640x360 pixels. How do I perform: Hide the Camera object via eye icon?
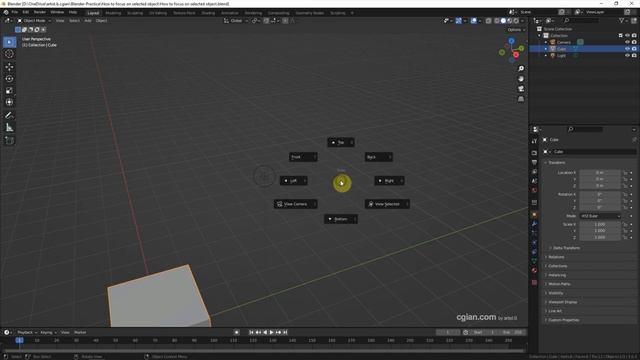coord(627,42)
